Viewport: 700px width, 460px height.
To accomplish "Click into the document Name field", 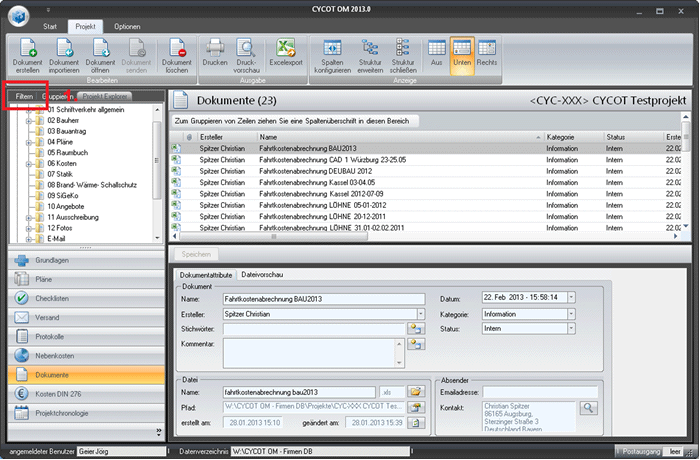I will pyautogui.click(x=324, y=299).
